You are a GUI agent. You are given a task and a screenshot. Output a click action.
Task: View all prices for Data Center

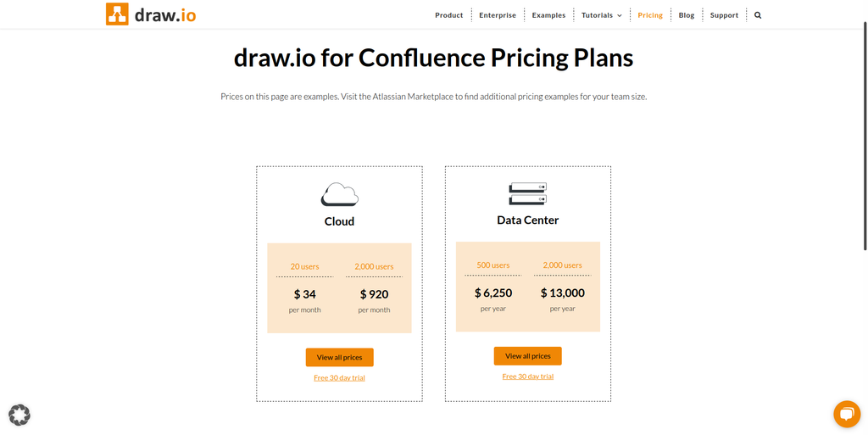(x=527, y=356)
